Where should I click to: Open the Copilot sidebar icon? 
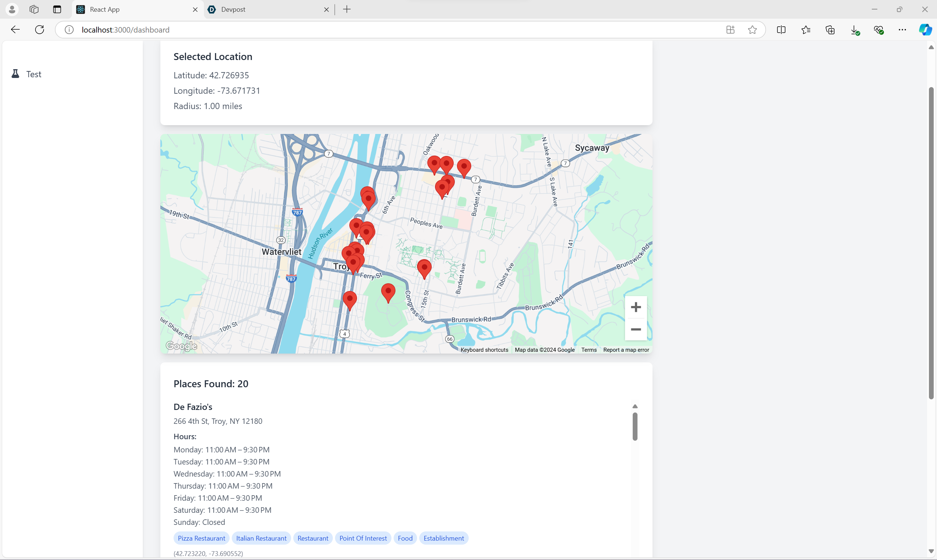925,30
